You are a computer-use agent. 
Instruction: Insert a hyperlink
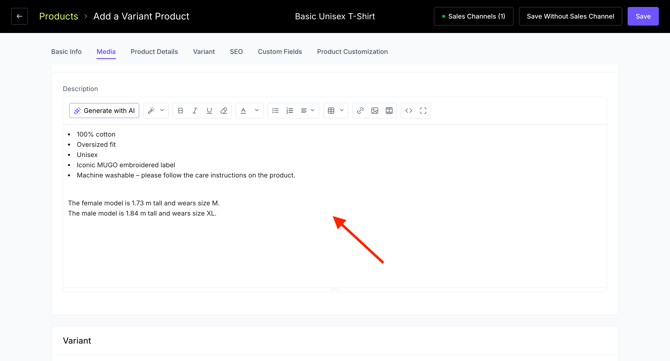(360, 111)
